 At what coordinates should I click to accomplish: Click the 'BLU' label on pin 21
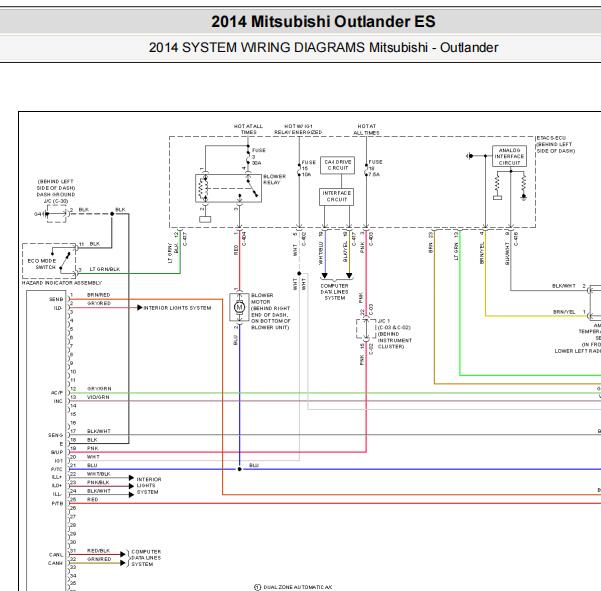(92, 465)
